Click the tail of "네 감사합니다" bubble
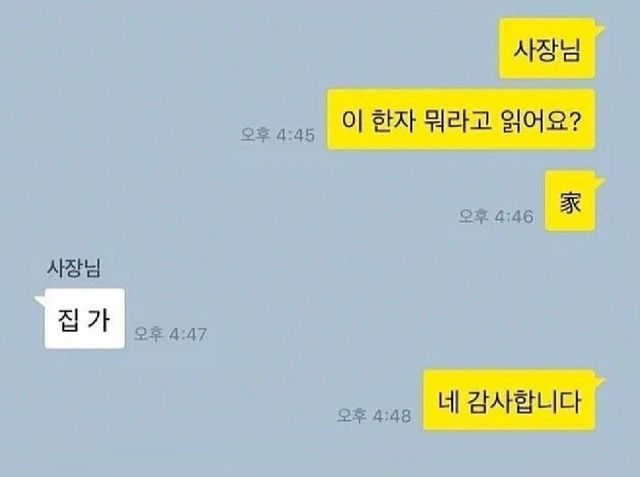 click(x=600, y=382)
